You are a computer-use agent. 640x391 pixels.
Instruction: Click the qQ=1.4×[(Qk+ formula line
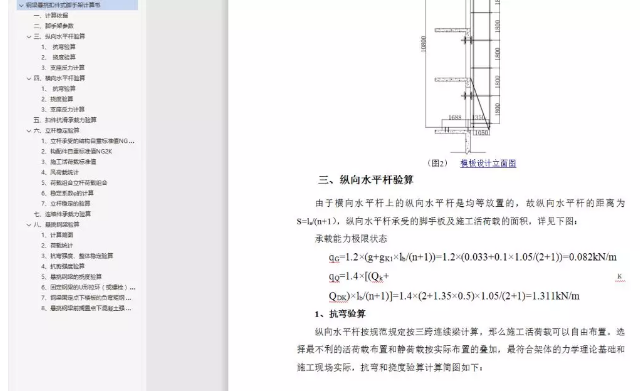(359, 276)
